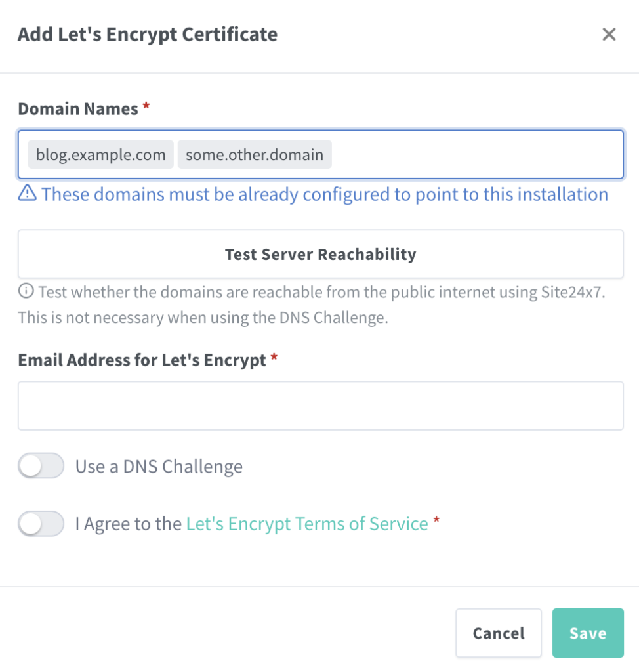Click the Domain Names field label
The height and width of the screenshot is (672, 639).
[78, 108]
